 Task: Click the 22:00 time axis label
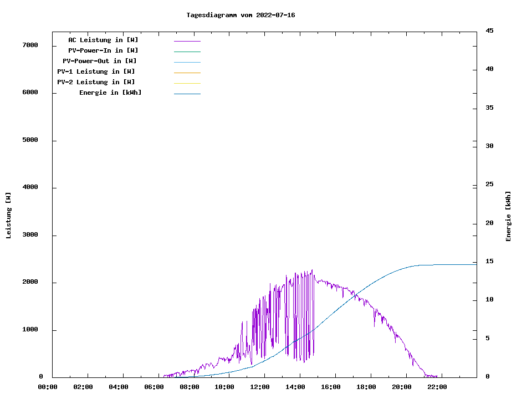pos(437,387)
